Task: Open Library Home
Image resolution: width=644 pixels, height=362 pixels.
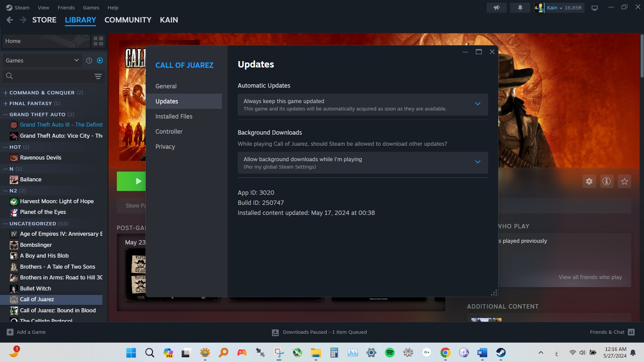Action: click(x=46, y=41)
